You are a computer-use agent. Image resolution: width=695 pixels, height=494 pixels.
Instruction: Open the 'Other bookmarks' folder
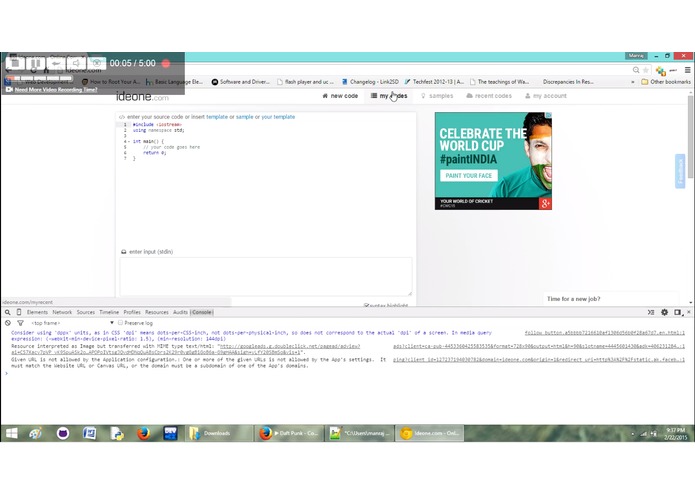666,82
